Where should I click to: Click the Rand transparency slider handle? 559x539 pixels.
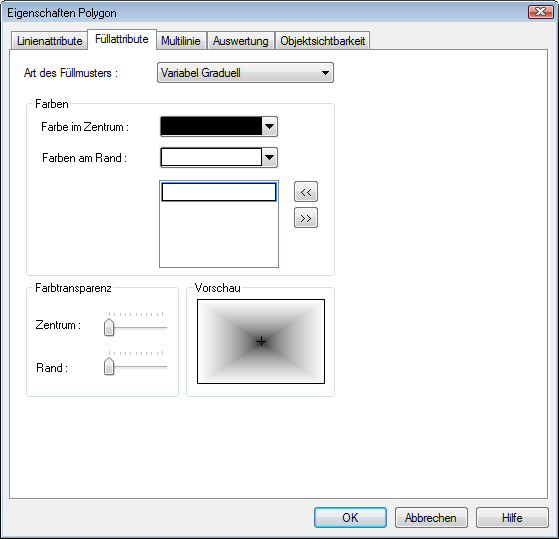point(109,366)
